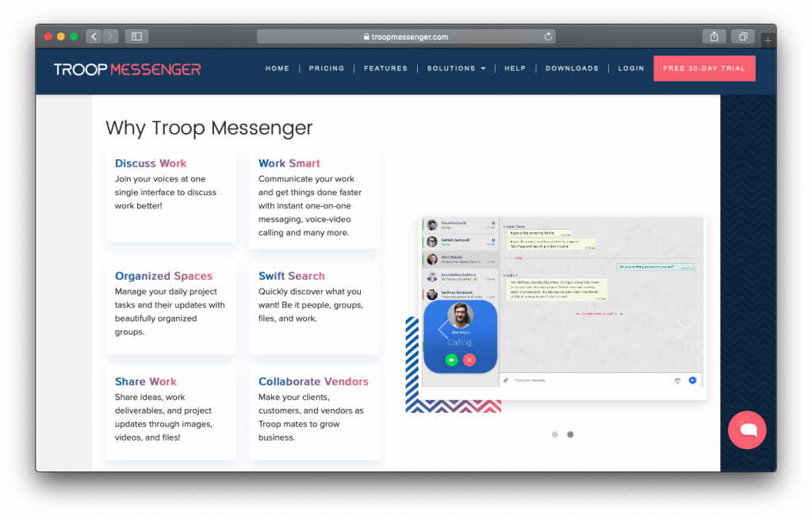Click FREE 30-DAY TRIAL button

pyautogui.click(x=704, y=68)
